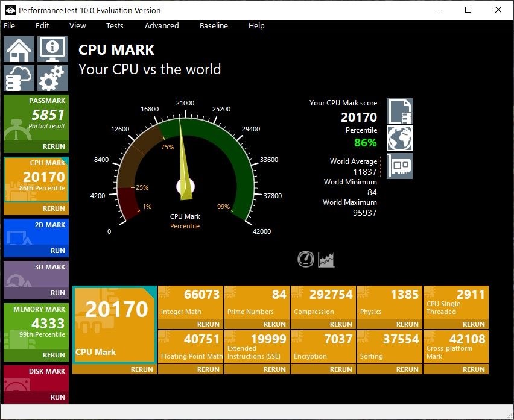Click the Cross-platform Mark 42108 tile
This screenshot has height=420, width=514.
pyautogui.click(x=456, y=347)
